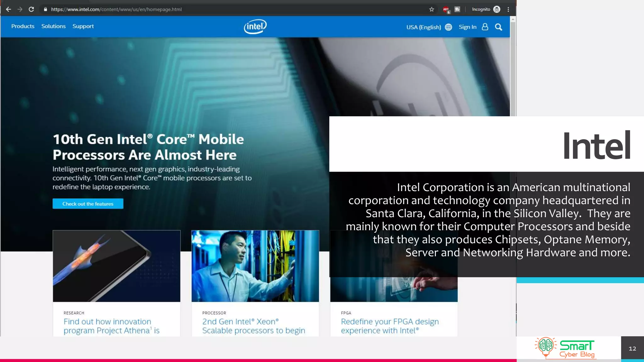Open the Chrome three-dot menu
This screenshot has width=644, height=362.
click(x=508, y=9)
